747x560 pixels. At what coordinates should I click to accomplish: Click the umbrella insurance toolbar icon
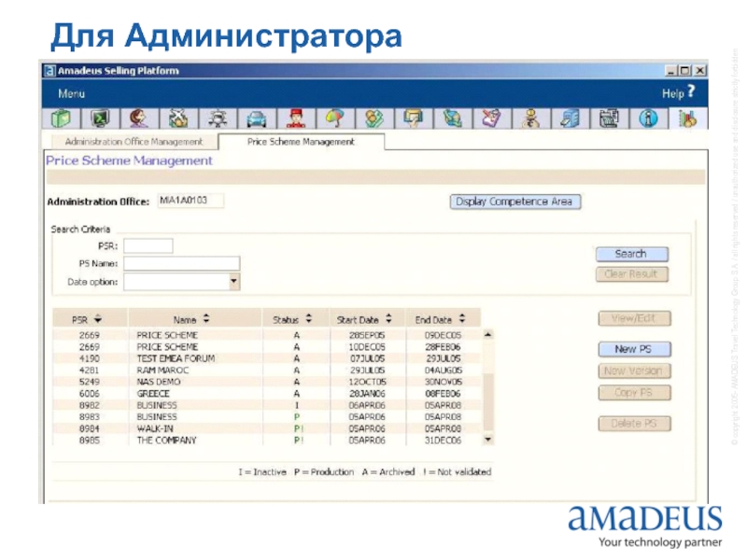pos(335,119)
